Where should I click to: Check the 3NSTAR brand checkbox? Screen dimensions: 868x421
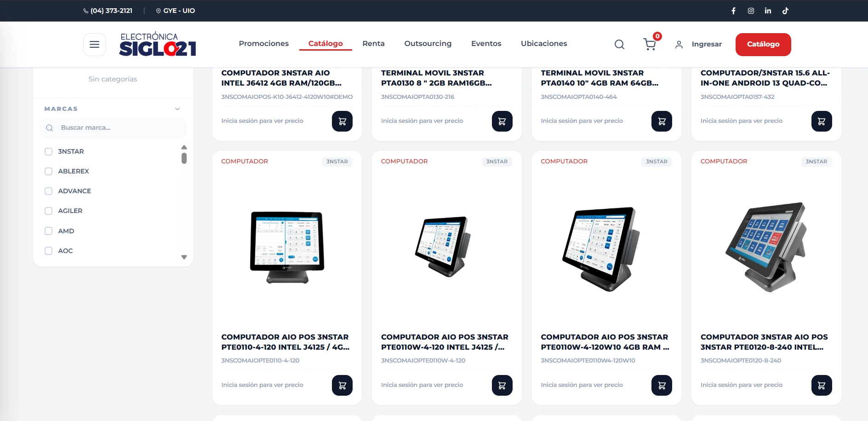pyautogui.click(x=48, y=151)
